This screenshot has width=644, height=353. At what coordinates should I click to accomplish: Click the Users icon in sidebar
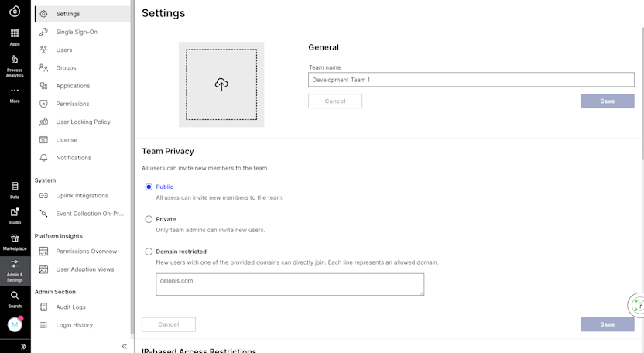tap(43, 50)
